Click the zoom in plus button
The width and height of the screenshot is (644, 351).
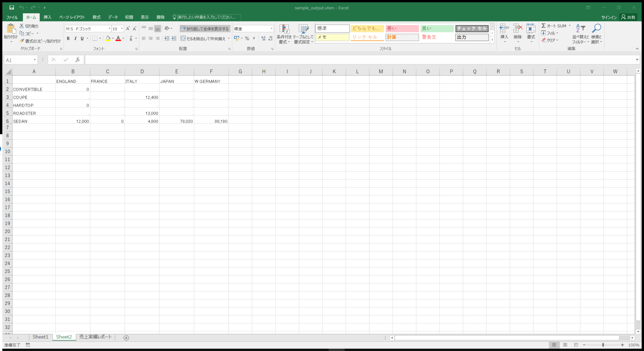pos(622,345)
